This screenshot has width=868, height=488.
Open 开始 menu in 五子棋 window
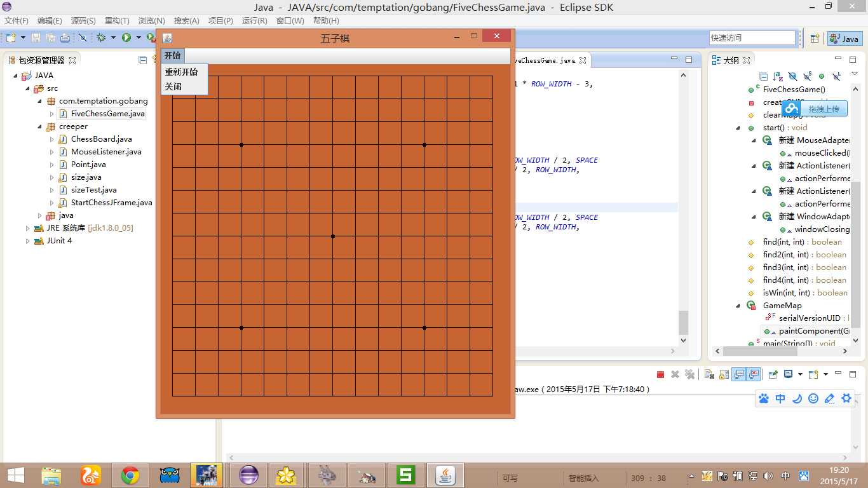(173, 56)
